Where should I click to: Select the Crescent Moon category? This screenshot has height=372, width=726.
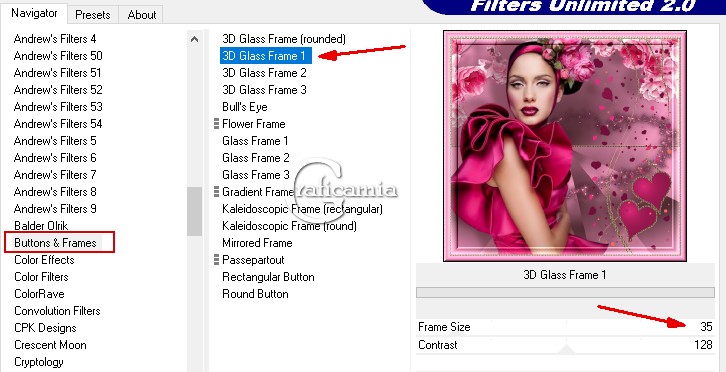click(x=50, y=345)
